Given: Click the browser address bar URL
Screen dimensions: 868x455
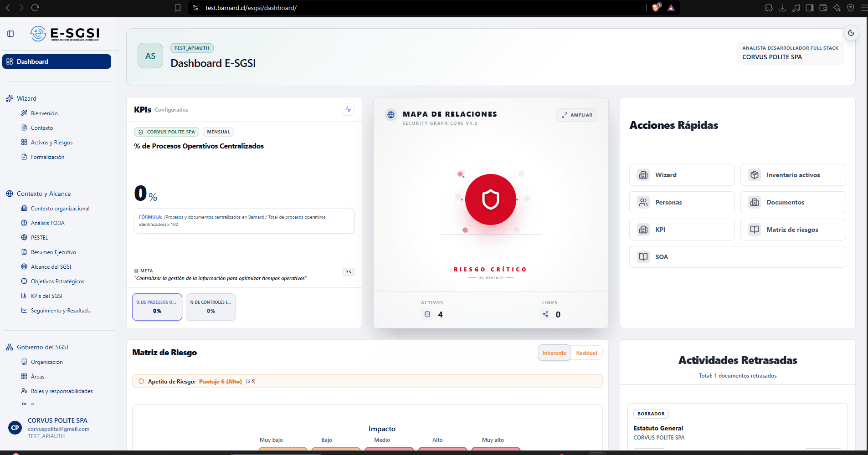Looking at the screenshot, I should click(x=251, y=8).
